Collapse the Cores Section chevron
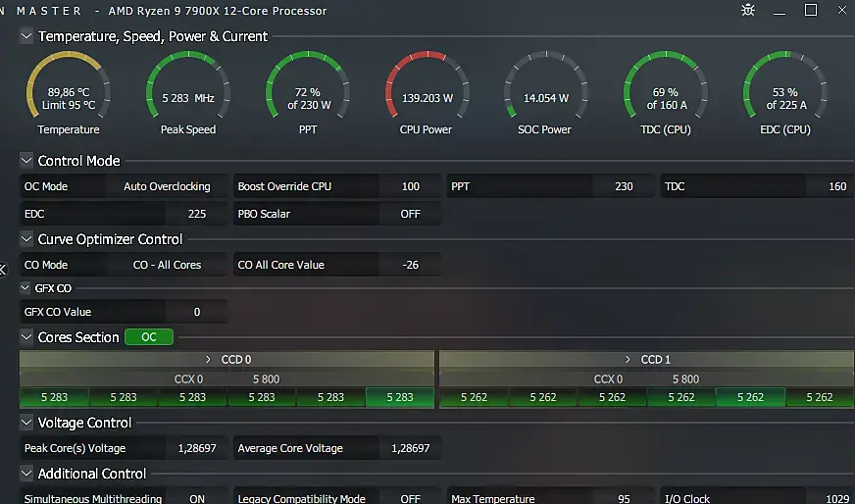This screenshot has height=504, width=855. pyautogui.click(x=26, y=337)
